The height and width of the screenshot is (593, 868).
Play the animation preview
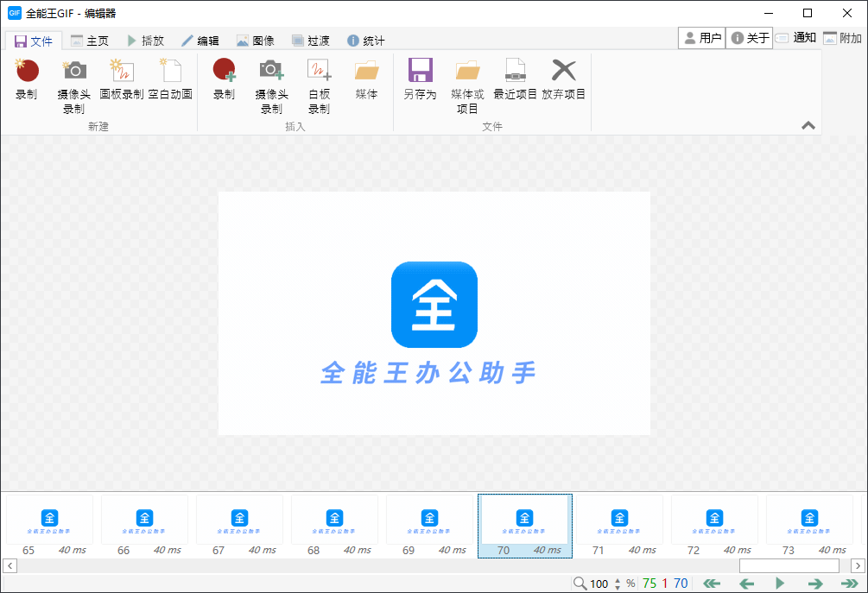click(x=779, y=583)
